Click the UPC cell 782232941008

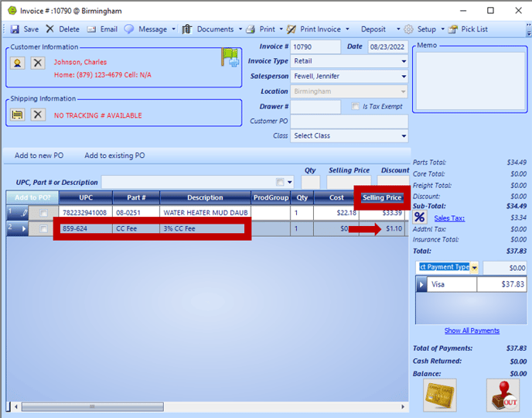[85, 213]
